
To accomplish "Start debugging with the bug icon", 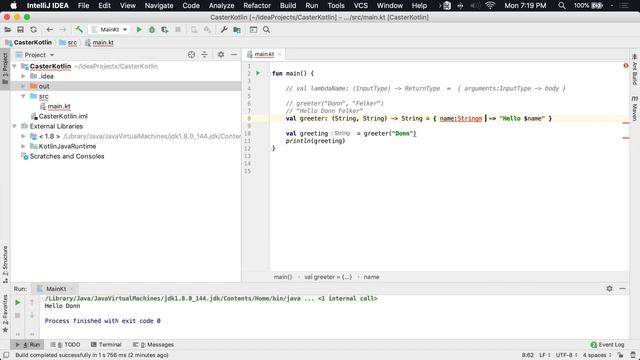I will click(x=152, y=29).
